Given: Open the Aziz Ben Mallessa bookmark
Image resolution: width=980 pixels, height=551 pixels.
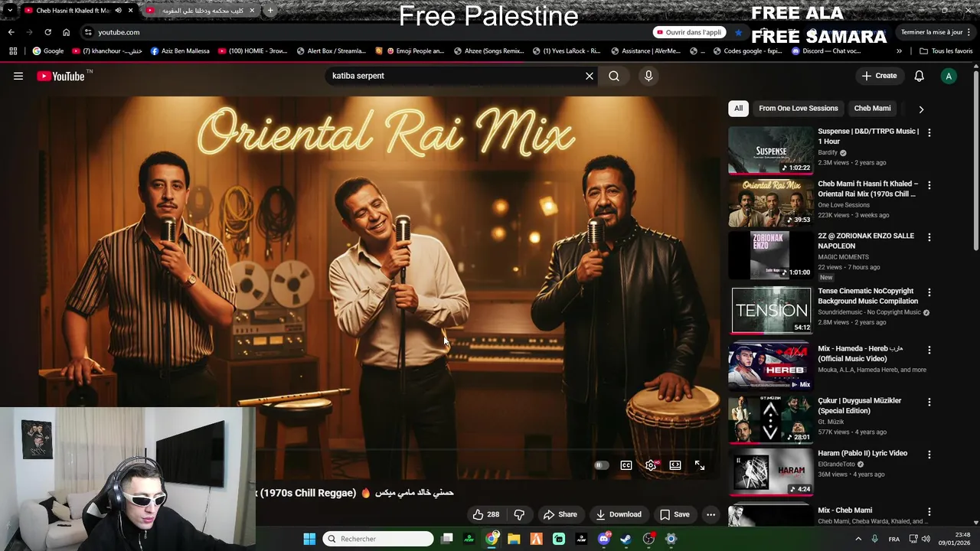Looking at the screenshot, I should click(x=181, y=51).
